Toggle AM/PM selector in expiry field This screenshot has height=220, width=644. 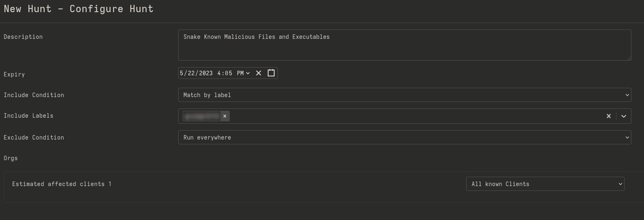[243, 73]
